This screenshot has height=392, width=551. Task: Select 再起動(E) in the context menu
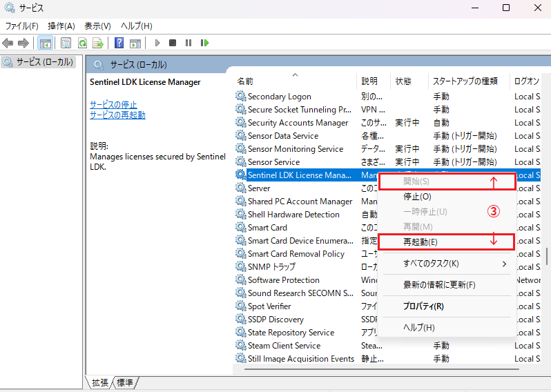point(420,242)
